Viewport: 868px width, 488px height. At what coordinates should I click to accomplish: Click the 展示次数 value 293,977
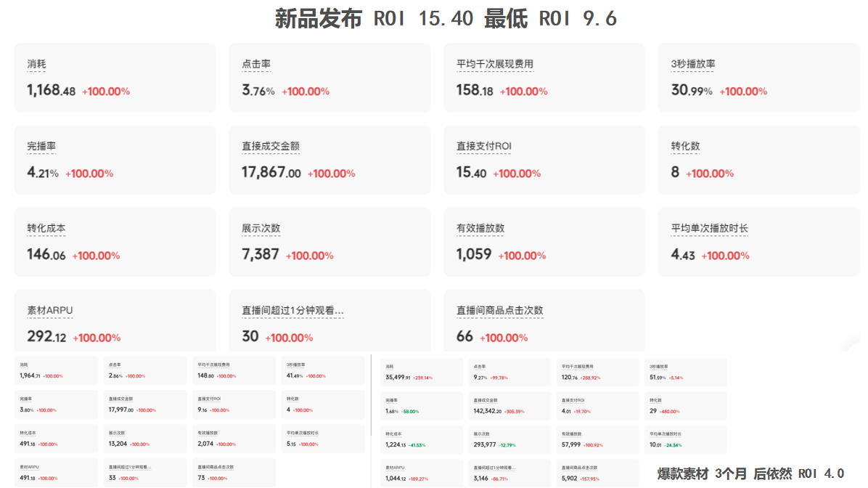point(485,445)
